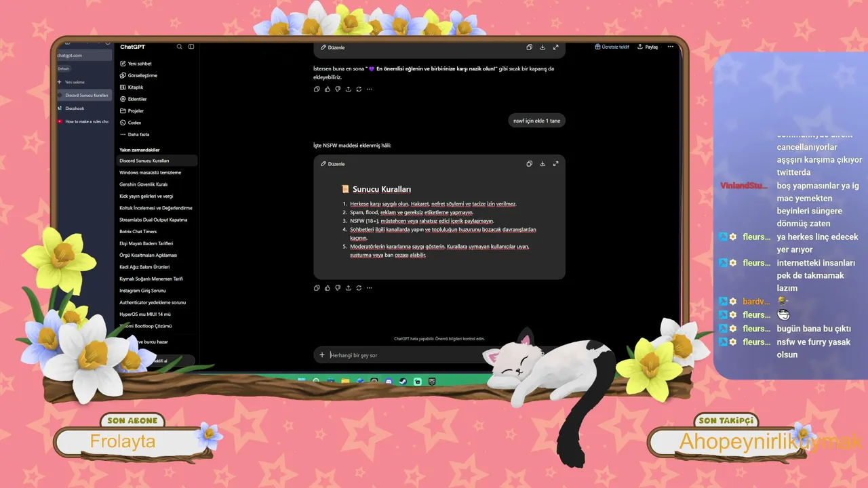The width and height of the screenshot is (868, 488).
Task: Open Discord from the Windows taskbar
Action: tap(389, 382)
